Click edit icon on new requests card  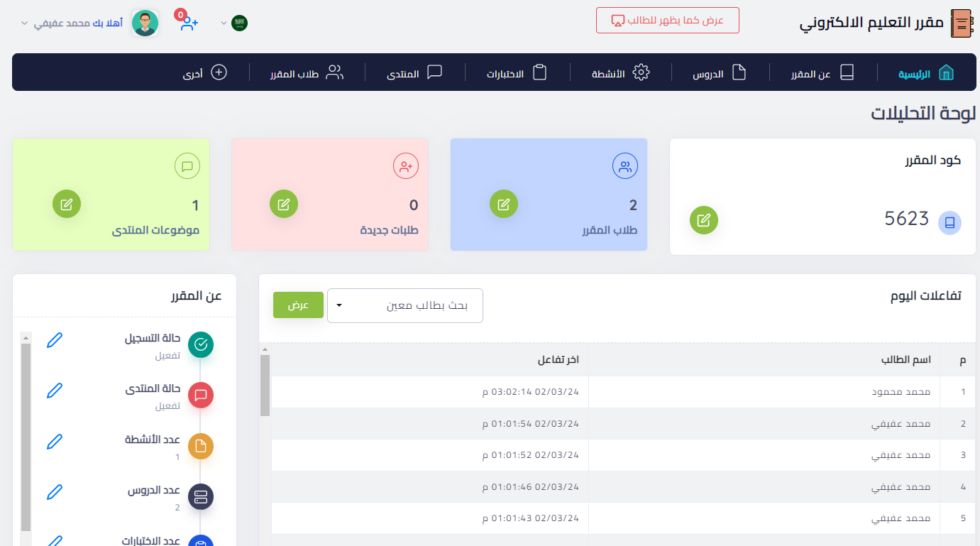284,204
